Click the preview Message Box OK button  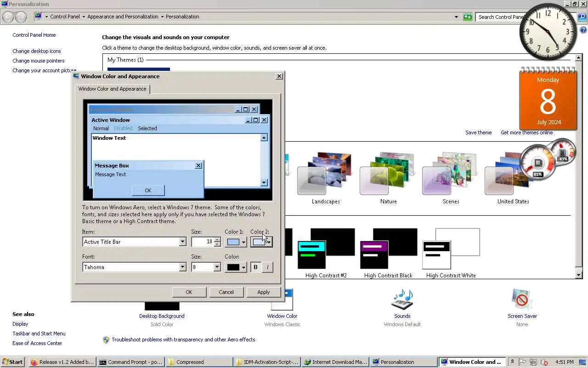point(148,190)
